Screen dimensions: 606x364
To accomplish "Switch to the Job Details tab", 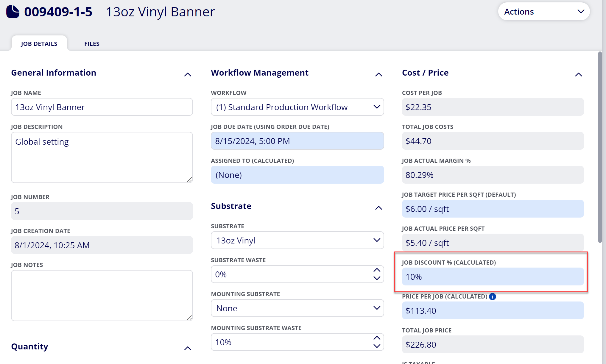I will point(39,43).
